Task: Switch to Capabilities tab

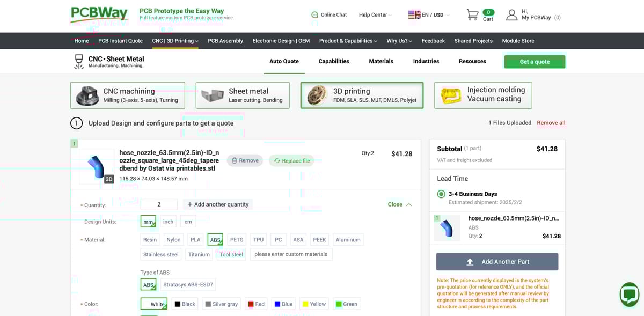Action: click(334, 61)
